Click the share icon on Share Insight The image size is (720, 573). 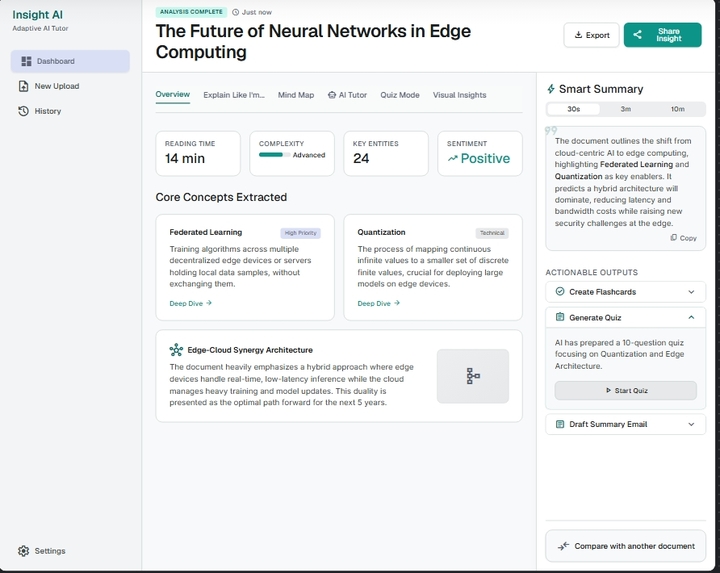pyautogui.click(x=637, y=34)
